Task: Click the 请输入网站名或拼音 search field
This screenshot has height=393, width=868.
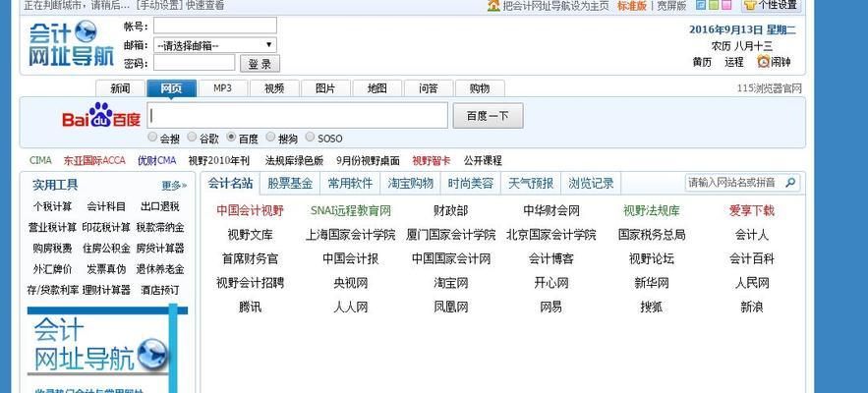Action: pos(742,182)
